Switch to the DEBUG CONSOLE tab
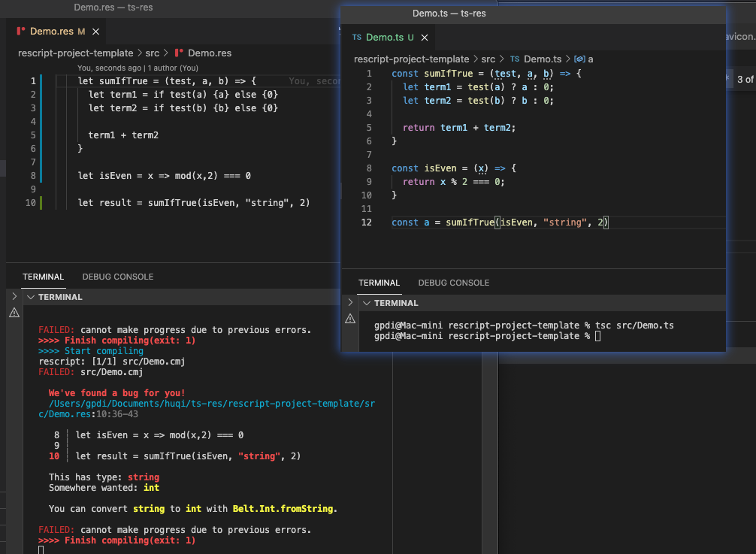This screenshot has width=756, height=554. [117, 277]
